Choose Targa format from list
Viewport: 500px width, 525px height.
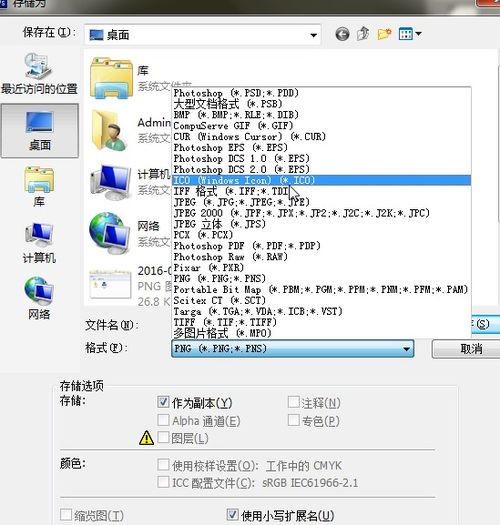pos(322,311)
